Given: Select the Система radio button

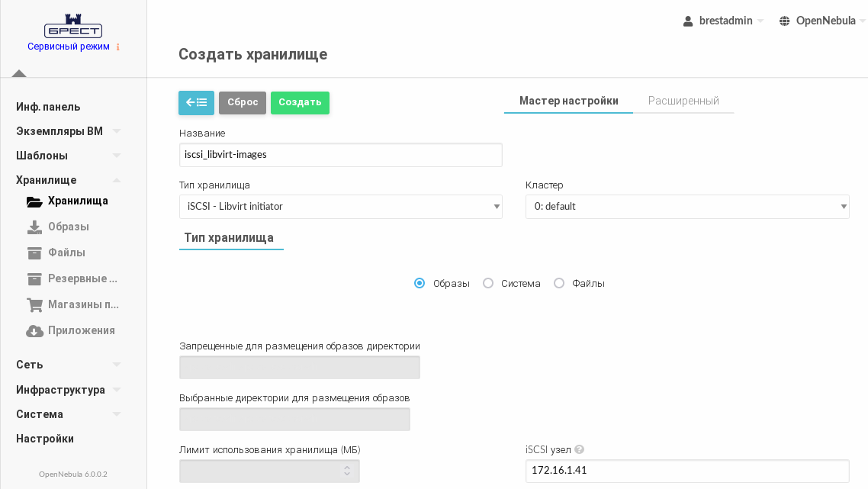Looking at the screenshot, I should tap(488, 284).
